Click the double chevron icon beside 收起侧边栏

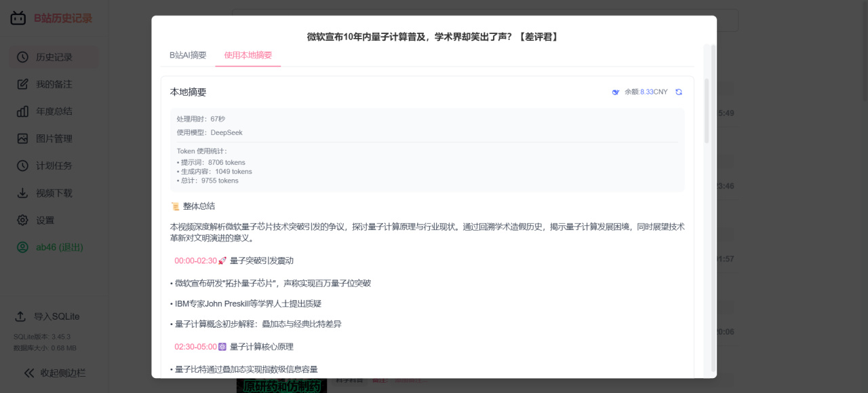29,373
